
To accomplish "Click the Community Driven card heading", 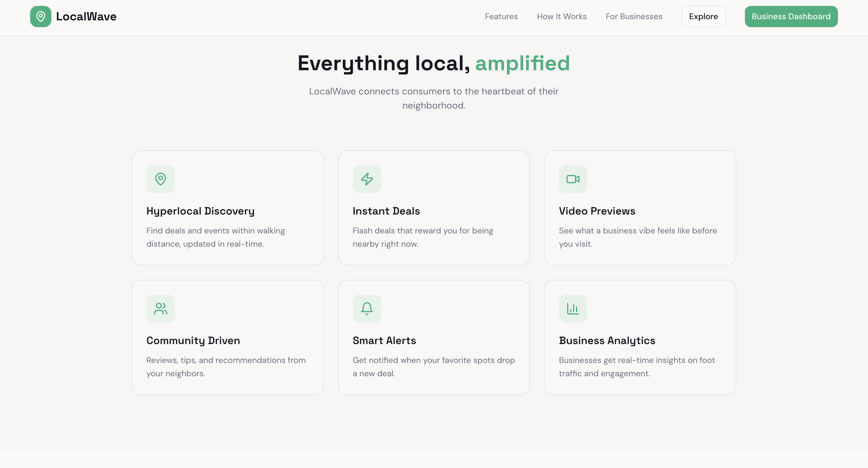I will tap(193, 341).
